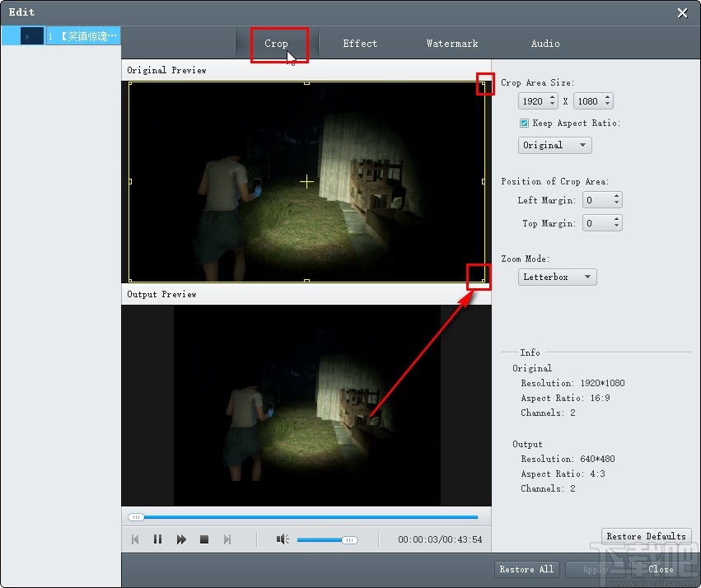Mute the preview audio speaker icon
Viewport: 701px width, 588px height.
(x=283, y=539)
